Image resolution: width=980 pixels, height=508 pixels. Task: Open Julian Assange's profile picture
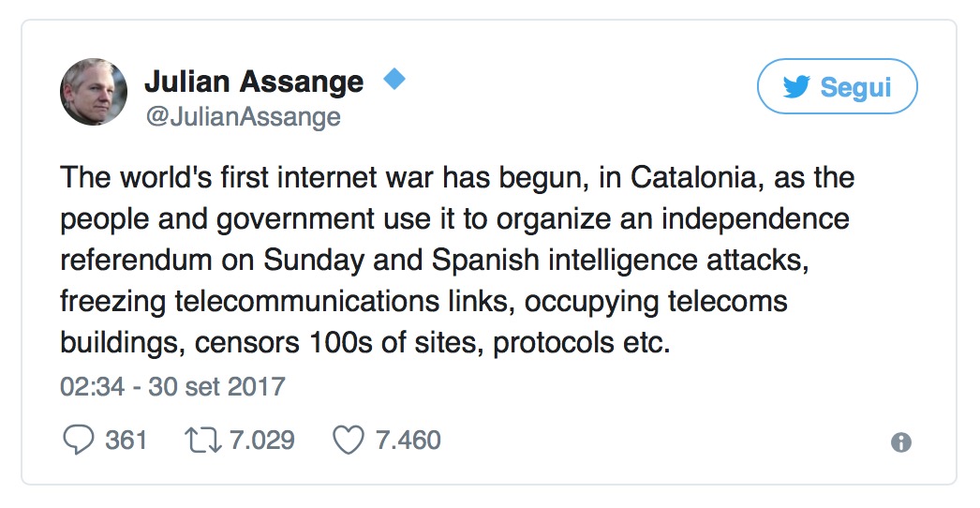point(94,92)
